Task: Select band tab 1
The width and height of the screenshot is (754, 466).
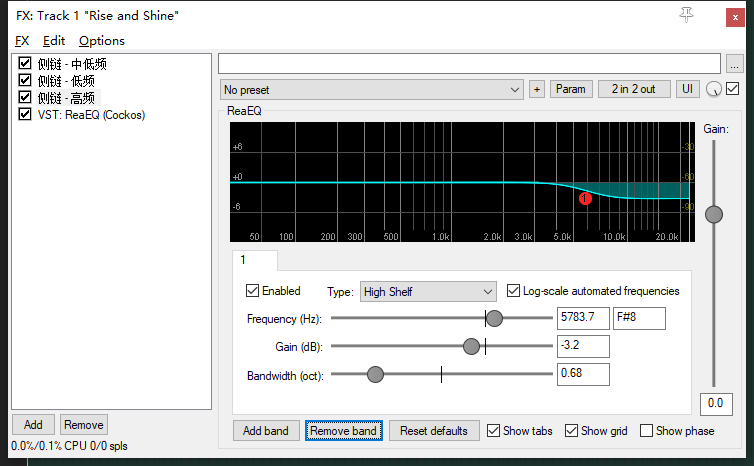Action: (x=254, y=260)
